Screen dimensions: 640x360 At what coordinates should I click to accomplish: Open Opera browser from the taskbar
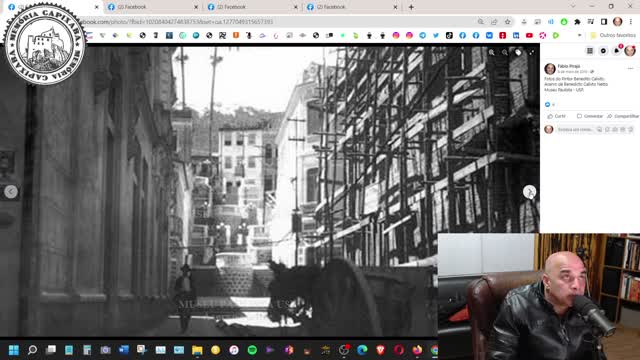[399, 350]
